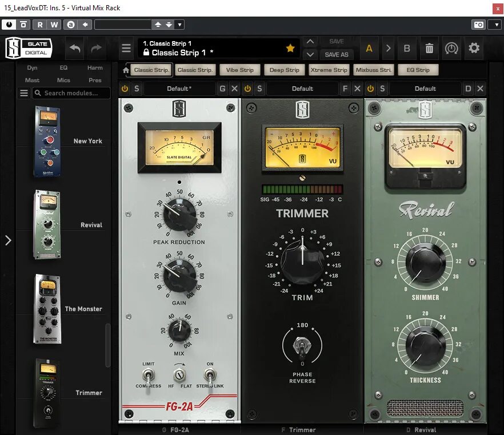This screenshot has height=435, width=504.
Task: Click the host snapshot camera icon
Action: coord(479,25)
